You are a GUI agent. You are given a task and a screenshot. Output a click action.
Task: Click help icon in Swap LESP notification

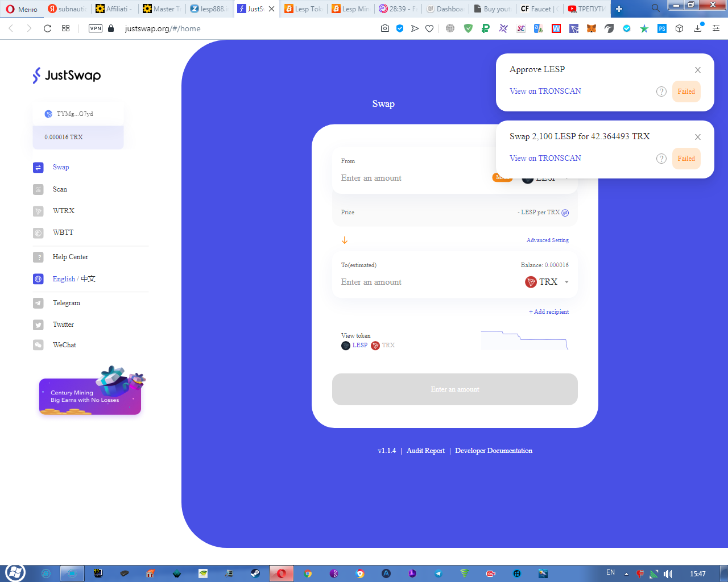[661, 159]
